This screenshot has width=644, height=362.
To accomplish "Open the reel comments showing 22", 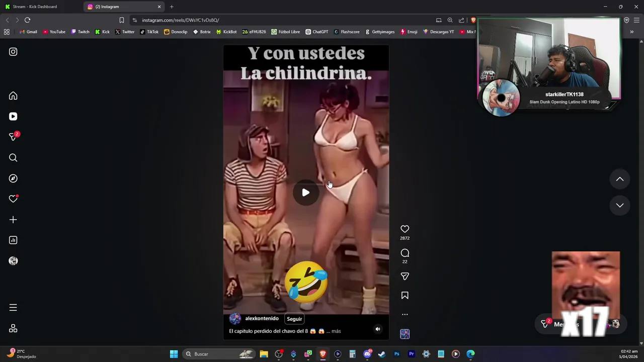I will point(405,253).
